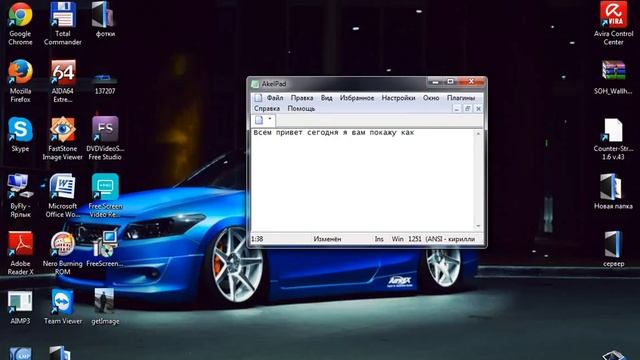This screenshot has height=360, width=640.
Task: Click the editor scrollbar up arrow
Action: [478, 134]
